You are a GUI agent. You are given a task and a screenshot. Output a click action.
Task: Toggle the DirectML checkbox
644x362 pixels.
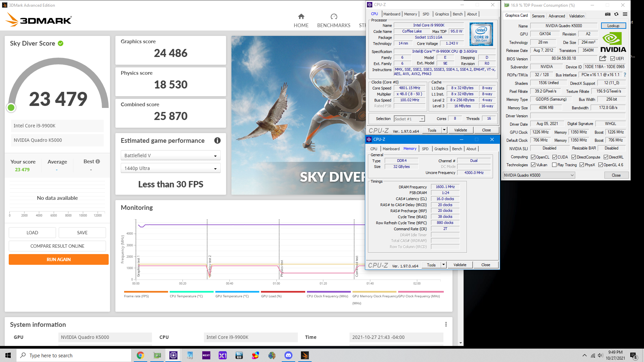606,157
